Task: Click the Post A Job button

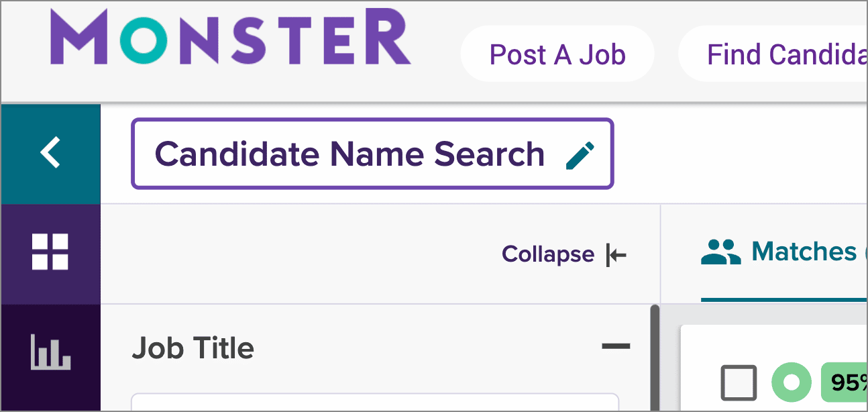Action: tap(557, 54)
